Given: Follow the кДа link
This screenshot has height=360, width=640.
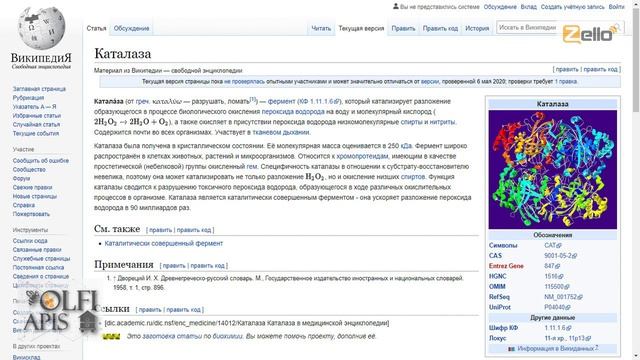Looking at the screenshot, I should point(406,146).
